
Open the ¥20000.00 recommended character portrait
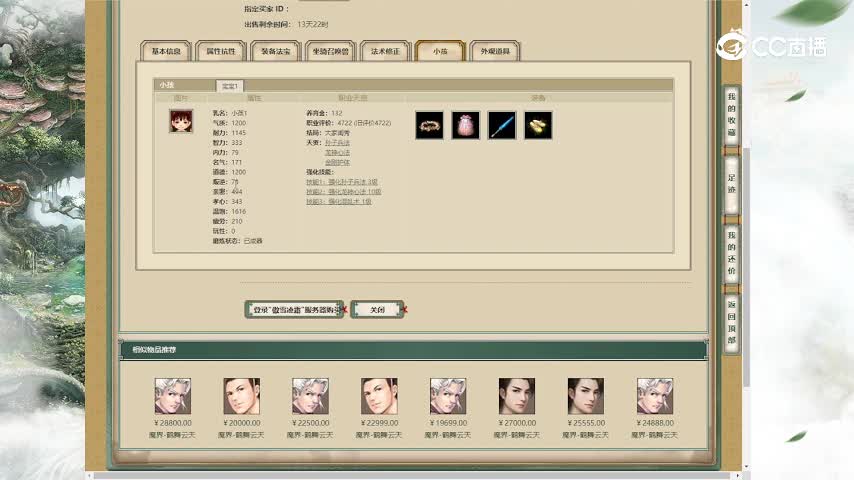click(242, 396)
